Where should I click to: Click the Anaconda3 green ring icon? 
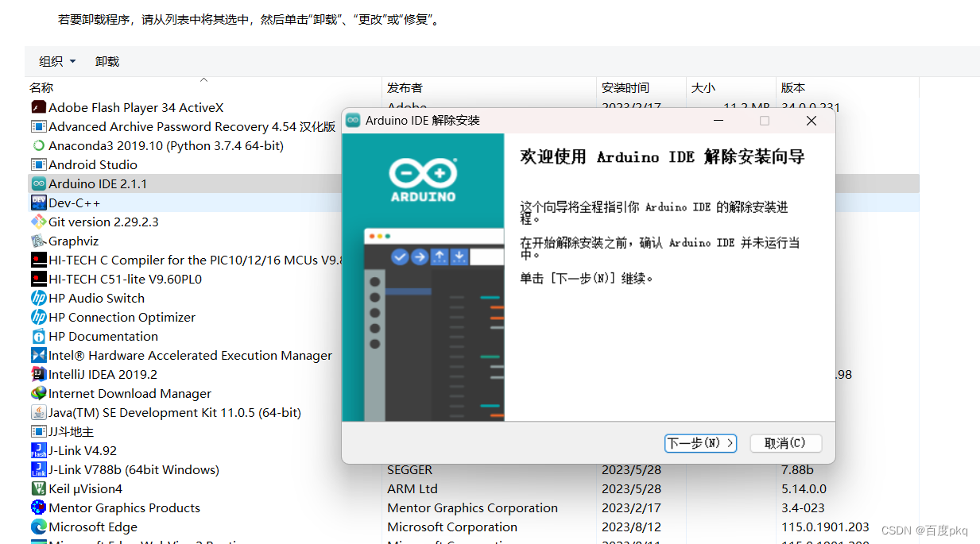coord(38,145)
